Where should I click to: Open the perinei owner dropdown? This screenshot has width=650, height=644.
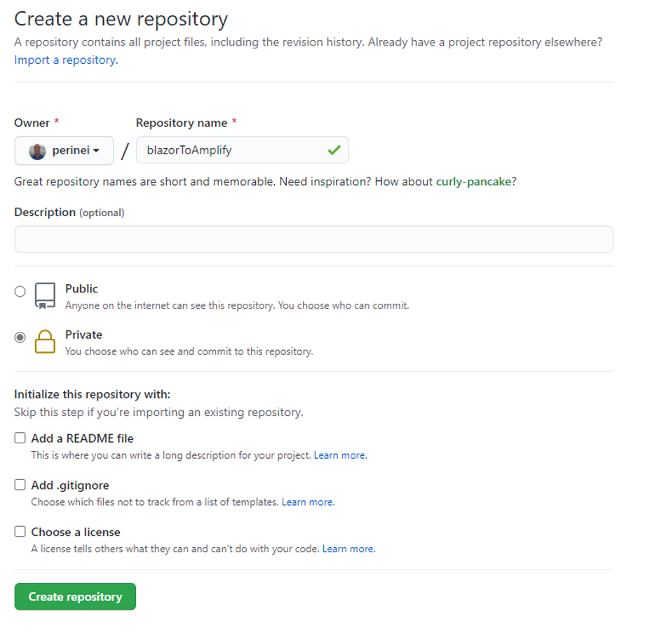[x=64, y=149]
